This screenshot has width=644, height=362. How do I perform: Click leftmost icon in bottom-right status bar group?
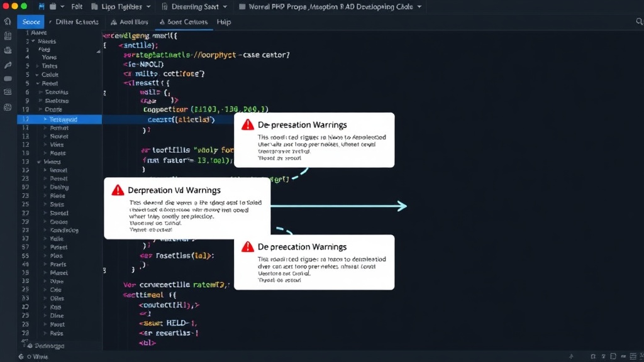571,357
